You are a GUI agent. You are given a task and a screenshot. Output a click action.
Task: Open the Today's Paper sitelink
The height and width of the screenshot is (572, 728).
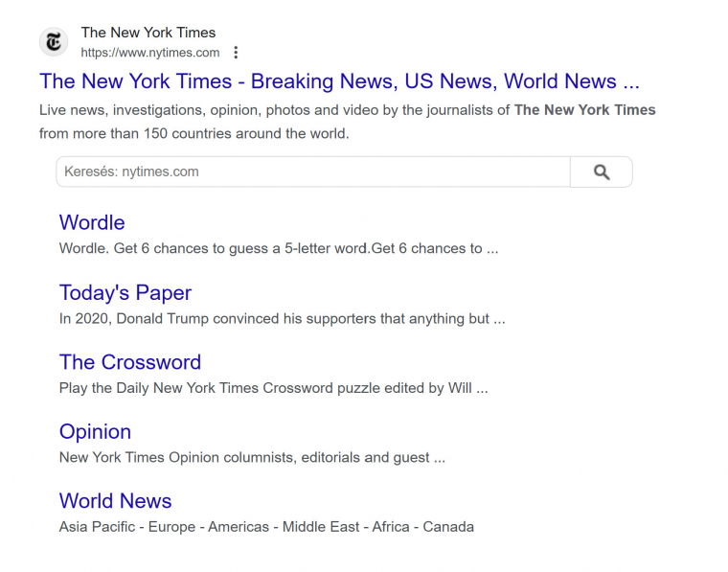pos(125,292)
